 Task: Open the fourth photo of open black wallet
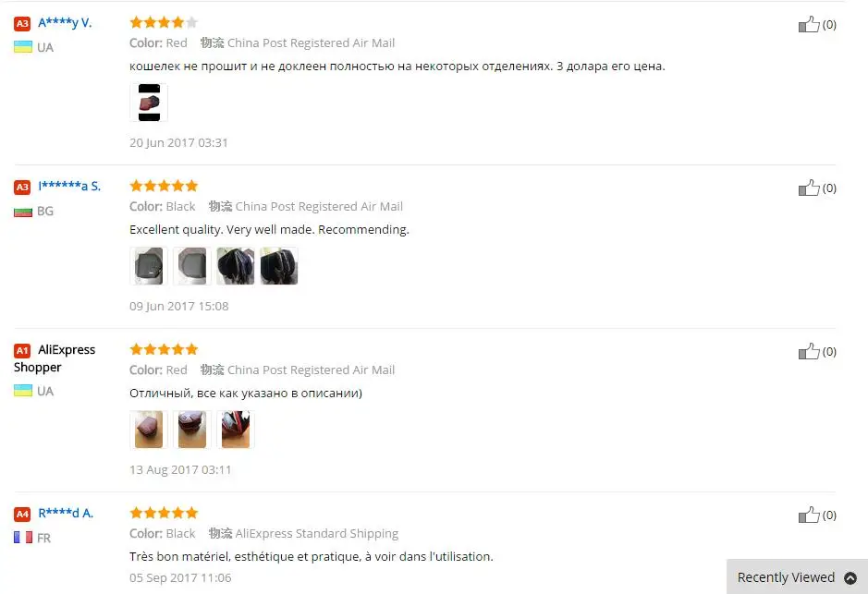[x=279, y=266]
